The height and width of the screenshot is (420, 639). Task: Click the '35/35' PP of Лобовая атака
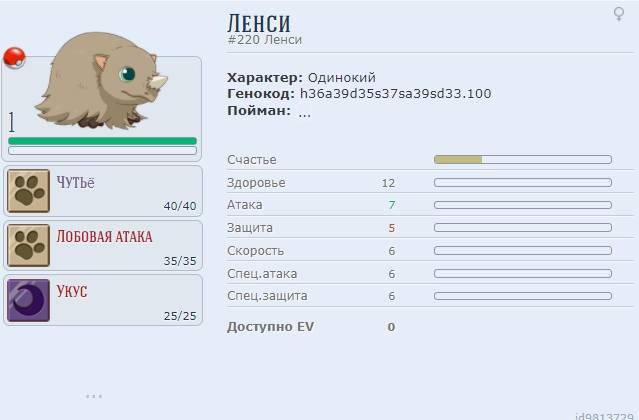click(180, 261)
